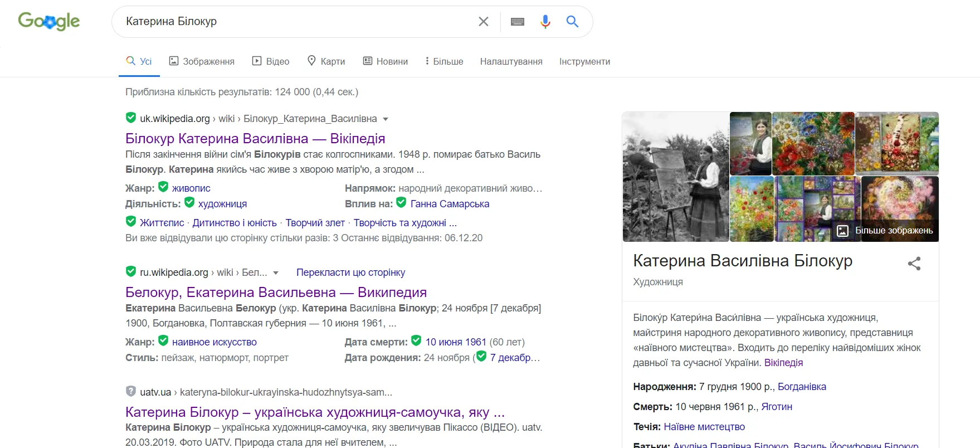The image size is (980, 448).
Task: Expand options arrow for uk.wikipedia.org result
Action: pyautogui.click(x=386, y=119)
